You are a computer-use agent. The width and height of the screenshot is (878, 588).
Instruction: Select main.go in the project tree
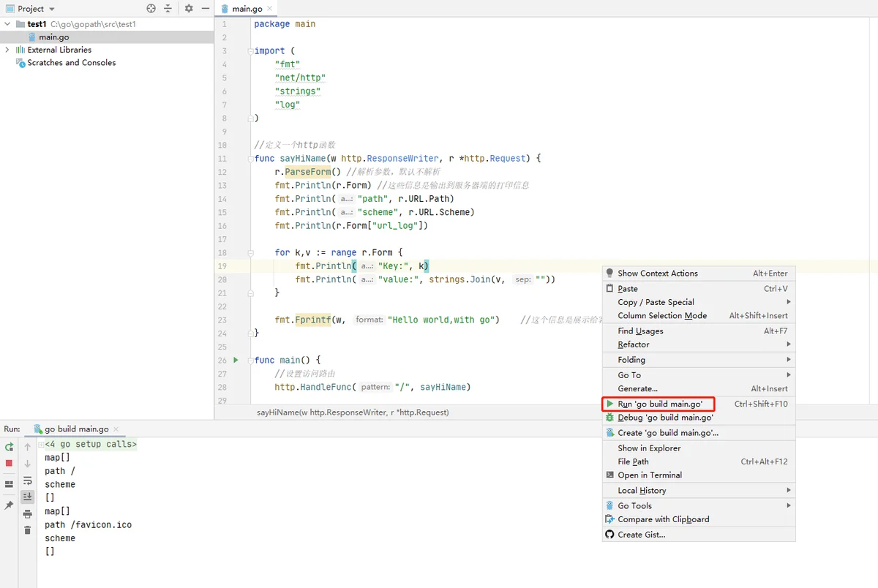click(x=53, y=37)
